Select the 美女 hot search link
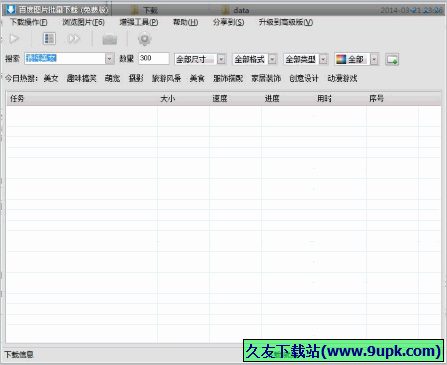 [51, 79]
